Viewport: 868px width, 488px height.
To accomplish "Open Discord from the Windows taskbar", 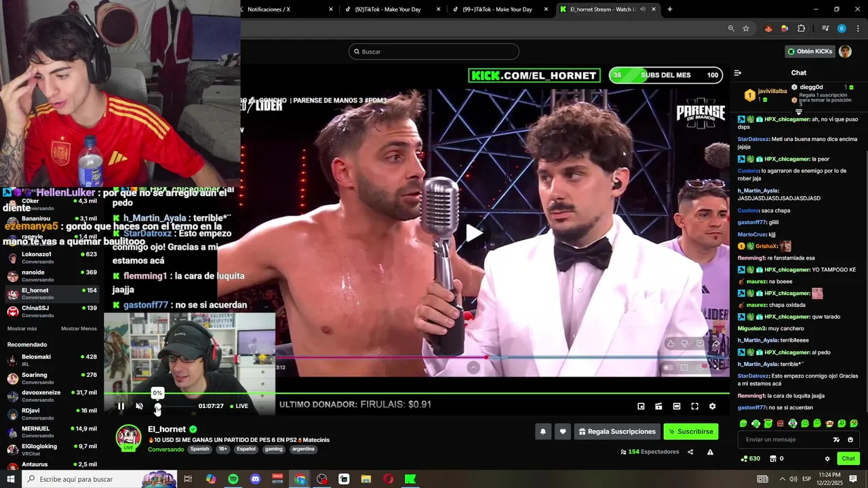I will point(255,479).
